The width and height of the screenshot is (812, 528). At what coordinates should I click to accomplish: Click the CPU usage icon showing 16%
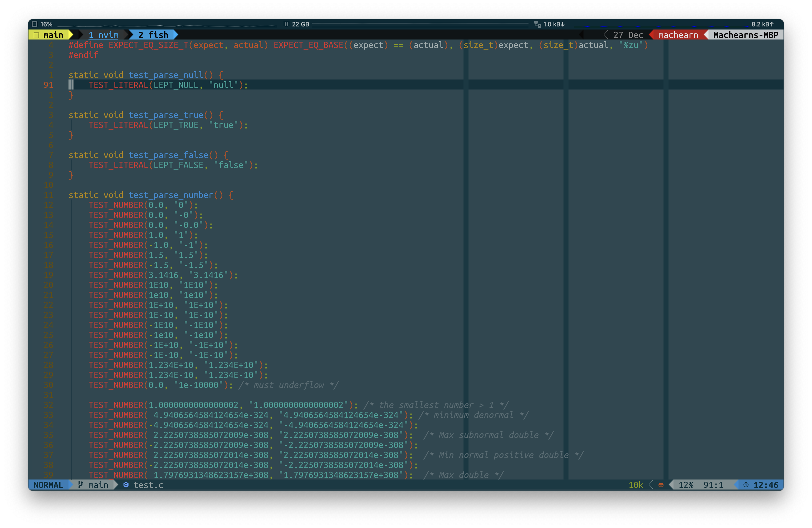[x=35, y=24]
